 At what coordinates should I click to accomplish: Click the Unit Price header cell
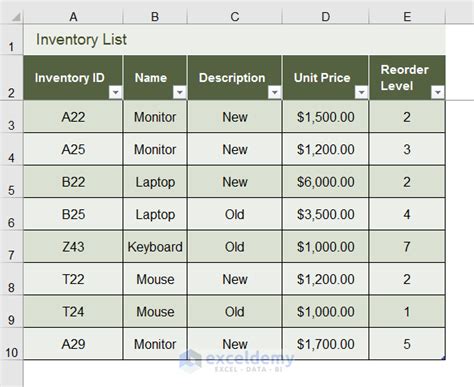(x=326, y=78)
